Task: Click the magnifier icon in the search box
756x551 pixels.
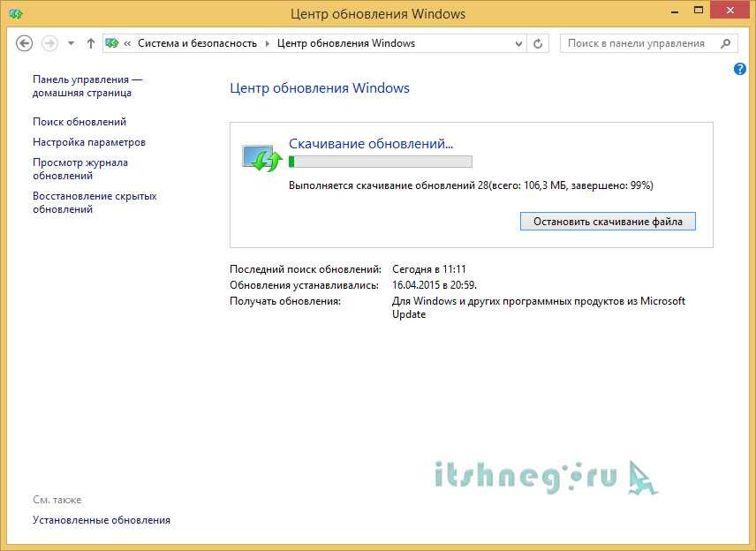Action: (x=725, y=43)
